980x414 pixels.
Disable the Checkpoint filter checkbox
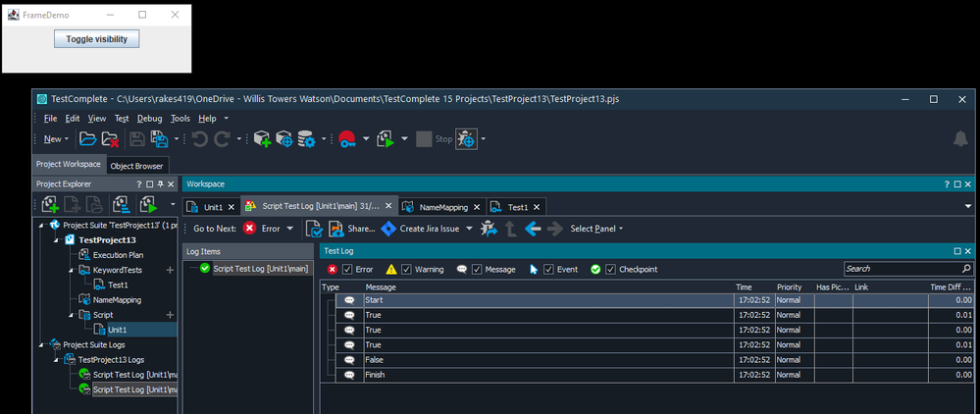[x=611, y=270]
